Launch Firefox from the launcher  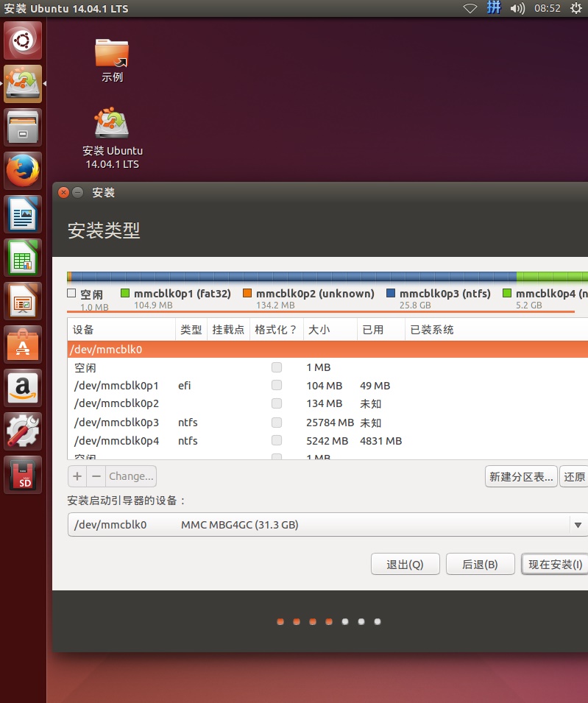click(23, 171)
